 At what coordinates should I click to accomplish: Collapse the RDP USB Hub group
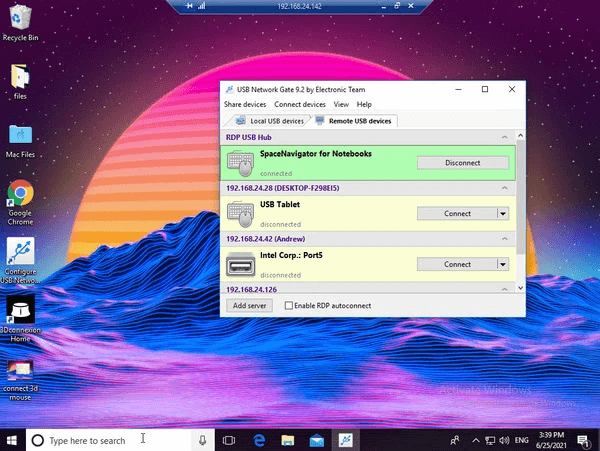[506, 137]
